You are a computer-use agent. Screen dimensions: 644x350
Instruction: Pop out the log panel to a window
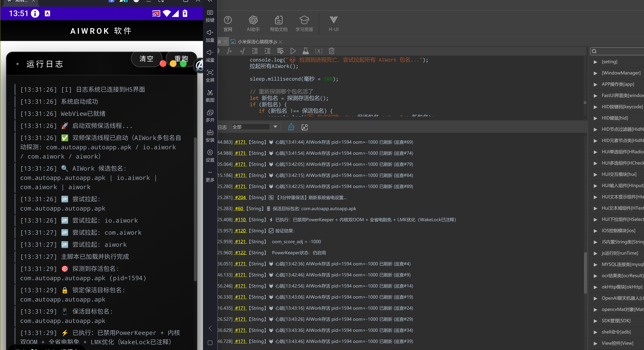click(304, 127)
